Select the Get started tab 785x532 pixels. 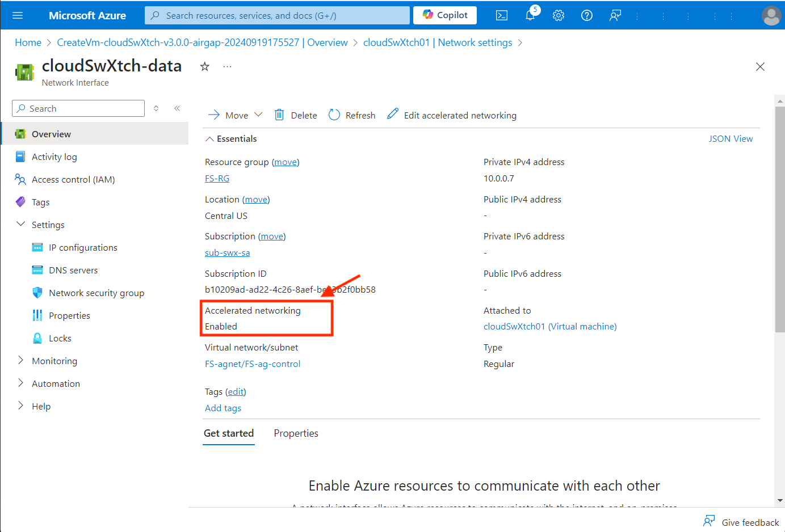click(x=229, y=433)
